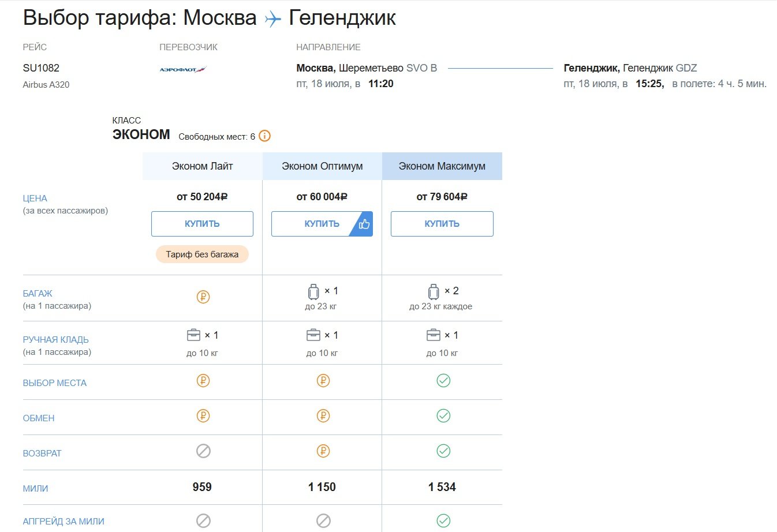Click the refund unavailable icon for Эконом Лайт
777x532 pixels.
(x=203, y=451)
